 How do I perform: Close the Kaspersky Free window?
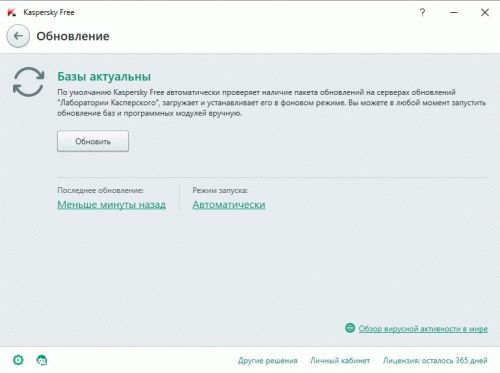pos(485,13)
